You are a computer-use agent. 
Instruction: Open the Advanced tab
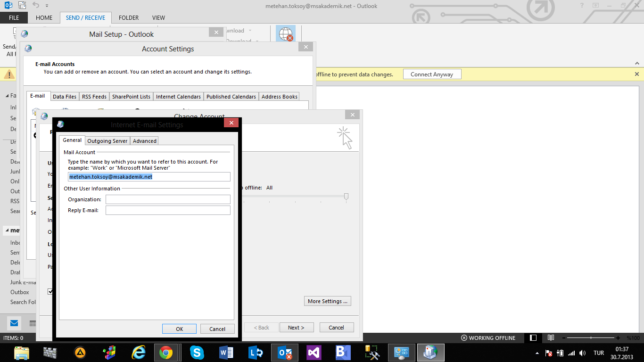click(144, 140)
